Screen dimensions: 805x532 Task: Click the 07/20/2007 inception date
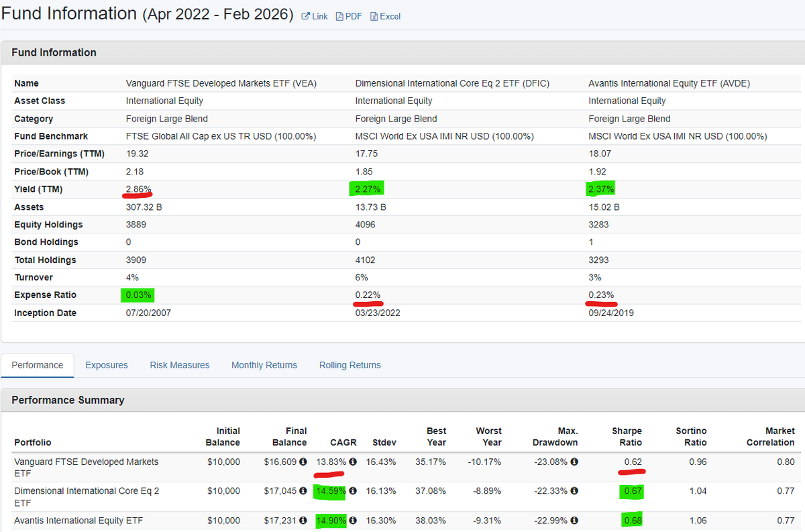click(x=148, y=313)
